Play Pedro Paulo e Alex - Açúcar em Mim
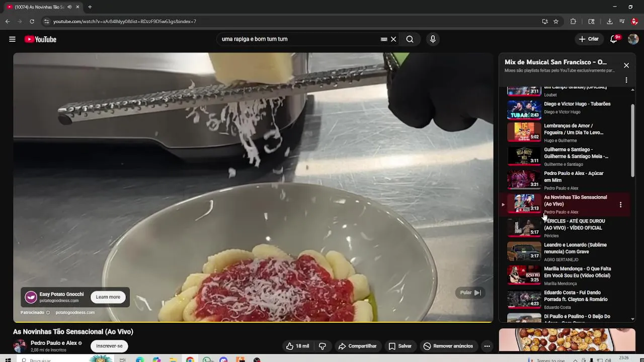Image resolution: width=644 pixels, height=362 pixels. [x=564, y=180]
